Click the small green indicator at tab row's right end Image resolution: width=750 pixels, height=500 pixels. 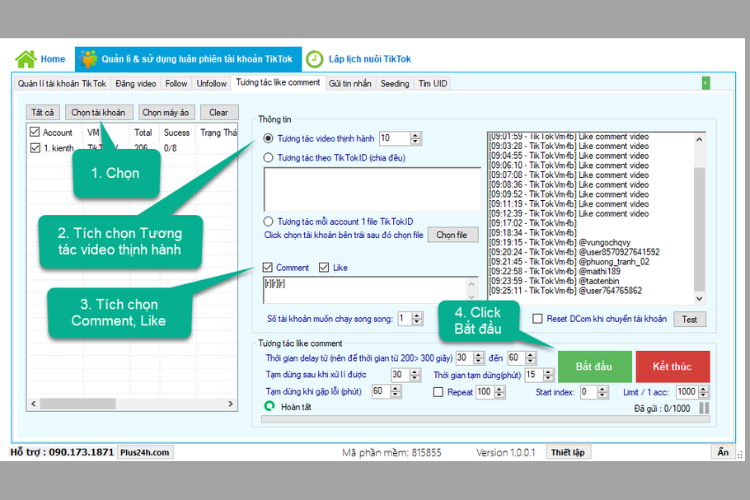[x=706, y=83]
